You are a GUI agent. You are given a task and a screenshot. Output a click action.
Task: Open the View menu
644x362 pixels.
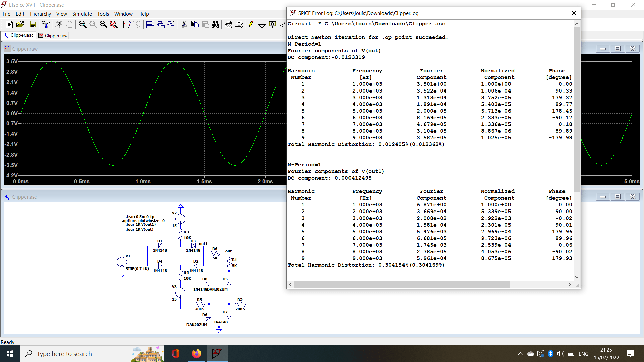click(61, 14)
